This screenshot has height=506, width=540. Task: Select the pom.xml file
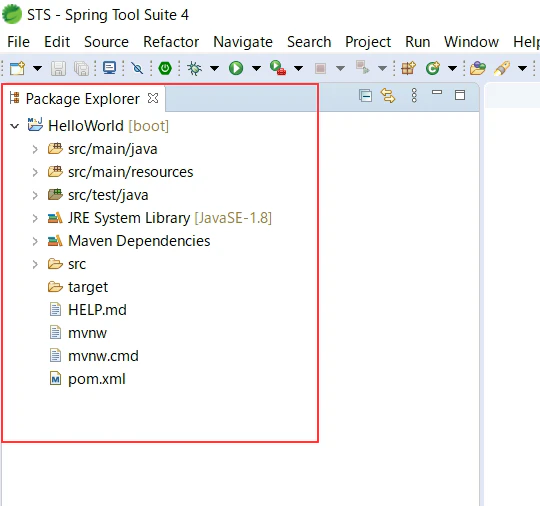click(97, 379)
